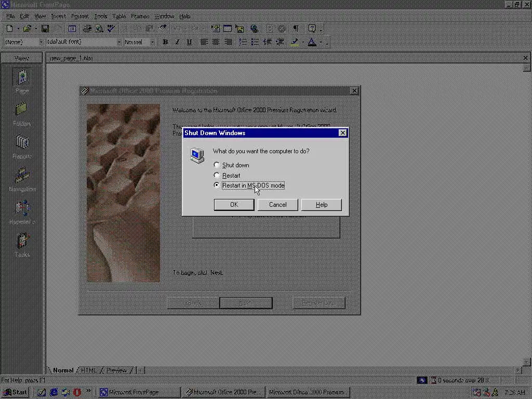Toggle Align Left in formatting toolbar

204,42
